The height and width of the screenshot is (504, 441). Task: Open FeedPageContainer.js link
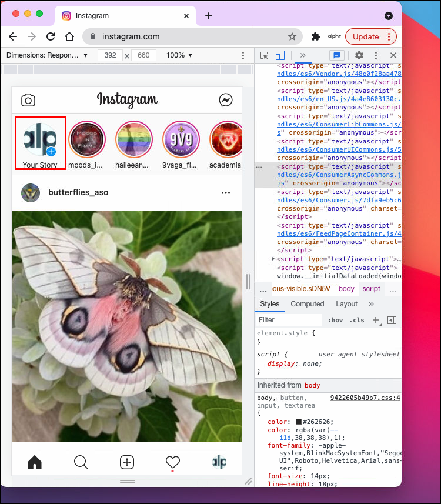(339, 233)
